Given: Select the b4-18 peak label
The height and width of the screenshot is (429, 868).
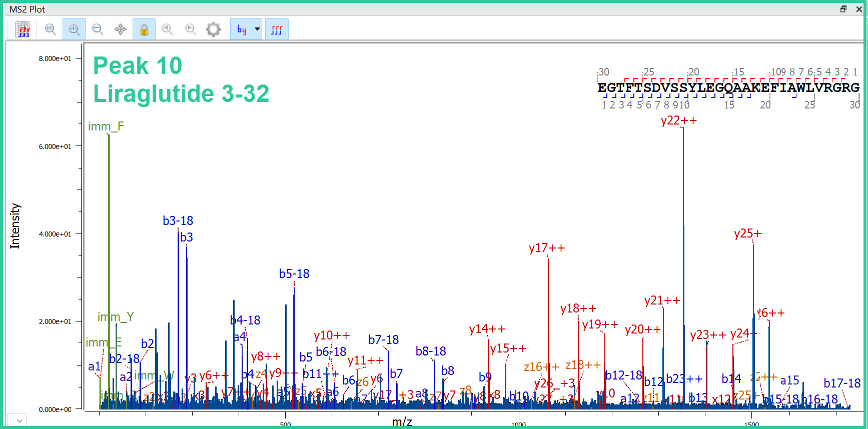Looking at the screenshot, I should coord(245,320).
